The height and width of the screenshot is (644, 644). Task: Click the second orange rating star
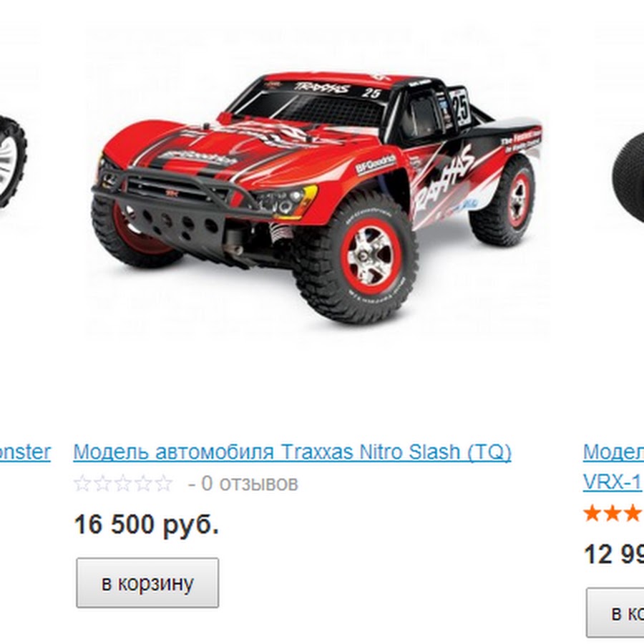click(x=613, y=513)
